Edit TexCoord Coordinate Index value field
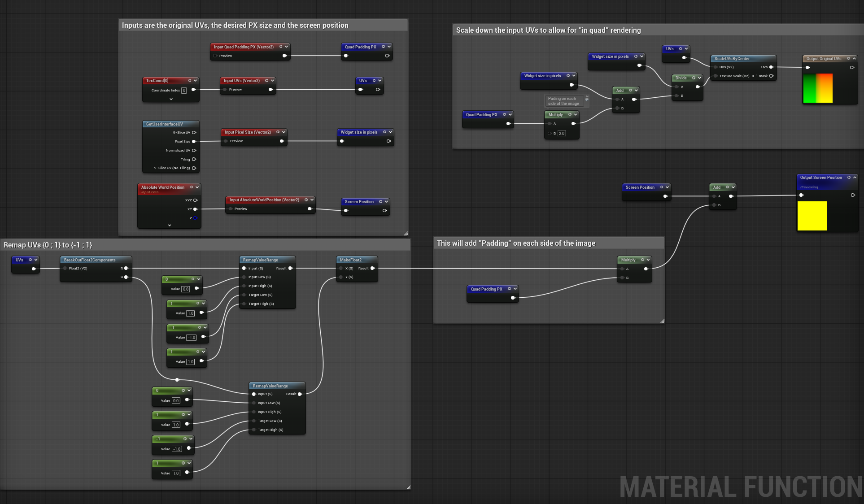864x504 pixels. pos(184,90)
